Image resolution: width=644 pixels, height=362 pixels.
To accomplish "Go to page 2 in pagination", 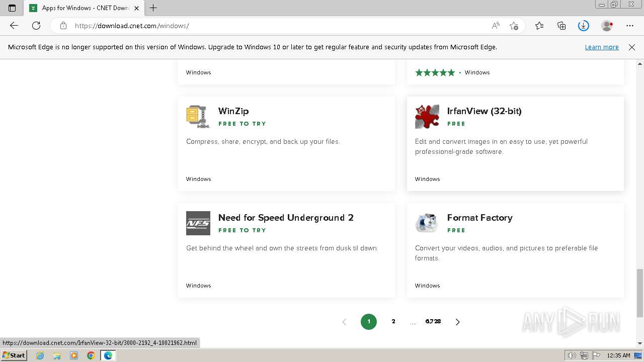I will pyautogui.click(x=393, y=322).
